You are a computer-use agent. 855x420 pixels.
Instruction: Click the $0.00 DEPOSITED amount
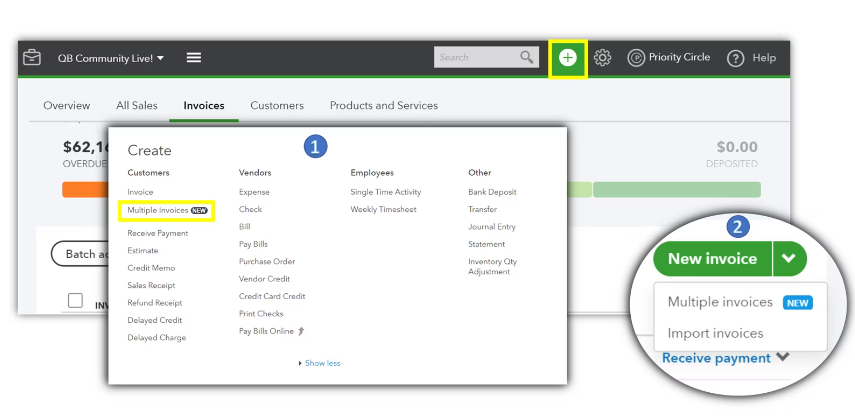(x=737, y=147)
